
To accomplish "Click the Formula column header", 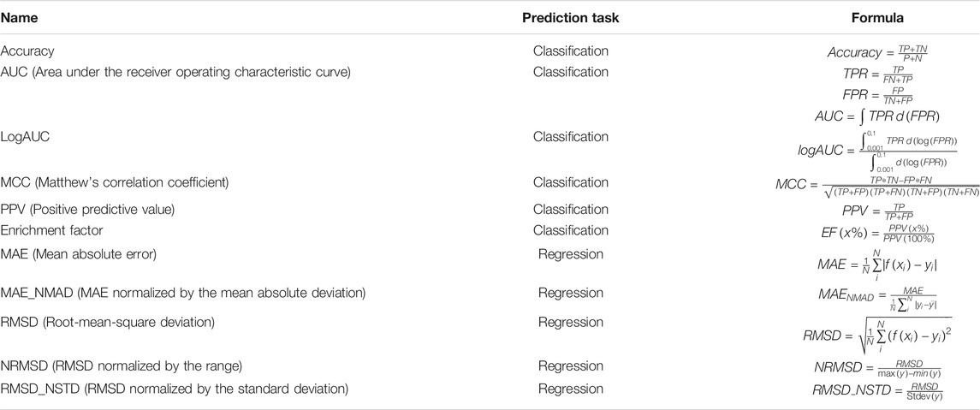I will pyautogui.click(x=877, y=19).
